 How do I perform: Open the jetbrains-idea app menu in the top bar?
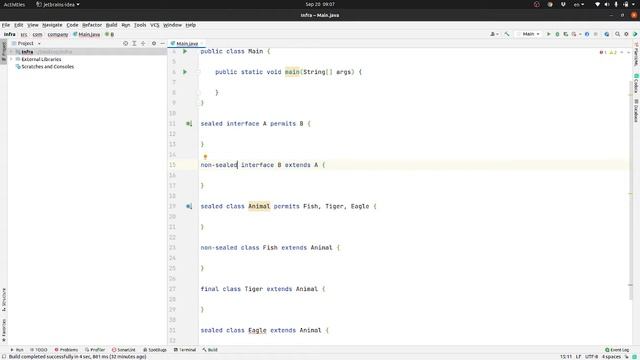coord(58,4)
